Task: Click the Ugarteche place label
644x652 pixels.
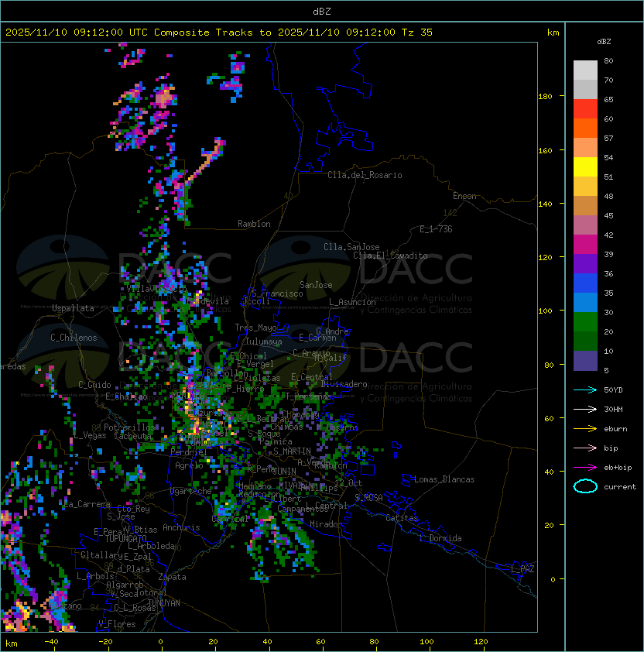Action: [x=191, y=491]
